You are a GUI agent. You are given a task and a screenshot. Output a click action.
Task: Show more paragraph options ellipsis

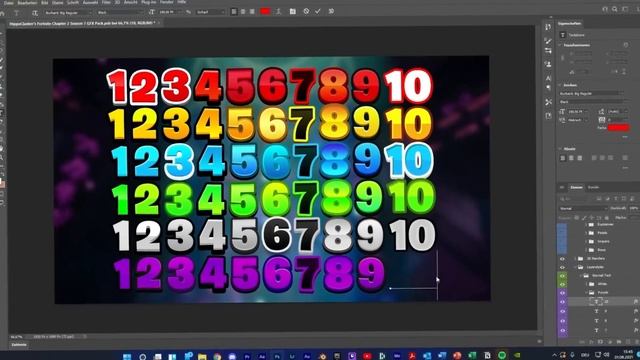pyautogui.click(x=625, y=168)
